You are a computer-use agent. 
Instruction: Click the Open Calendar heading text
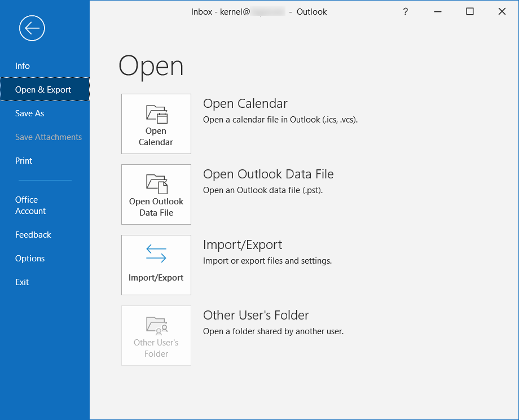pyautogui.click(x=245, y=104)
